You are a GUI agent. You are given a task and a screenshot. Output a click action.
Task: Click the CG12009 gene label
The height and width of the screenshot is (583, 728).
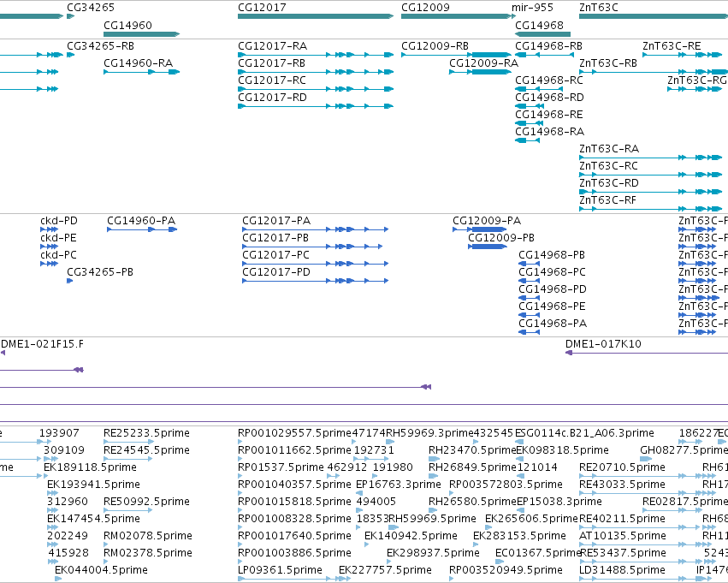coord(425,8)
